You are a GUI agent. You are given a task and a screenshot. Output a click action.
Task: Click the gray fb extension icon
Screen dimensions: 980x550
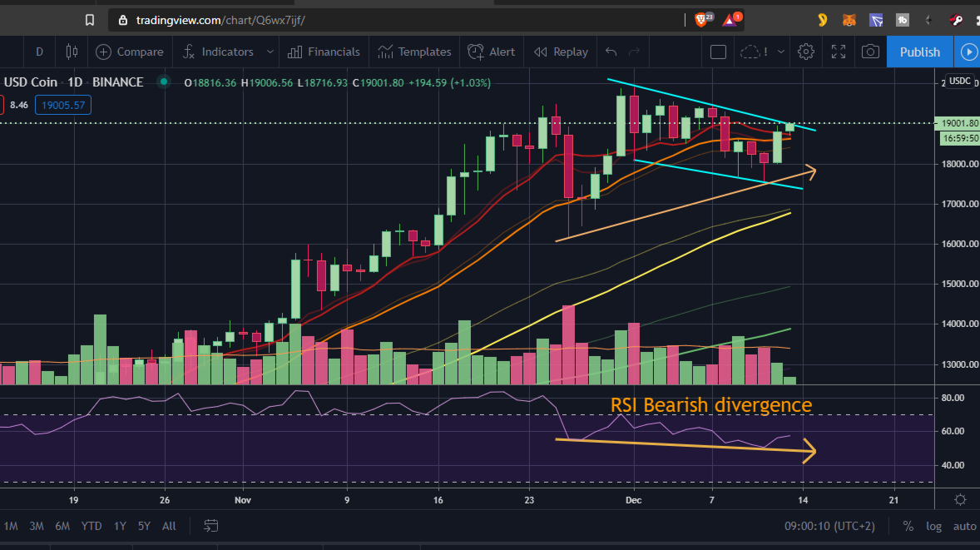coord(903,20)
